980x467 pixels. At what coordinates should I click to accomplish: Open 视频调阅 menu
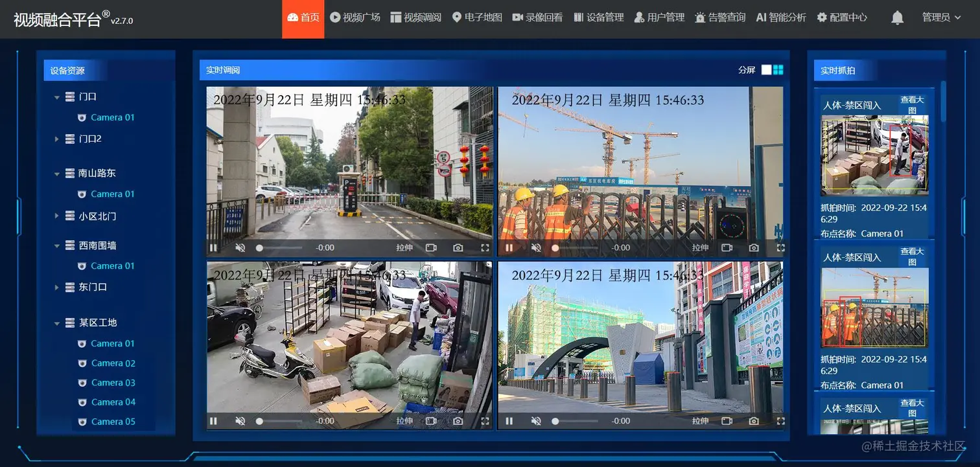(415, 17)
